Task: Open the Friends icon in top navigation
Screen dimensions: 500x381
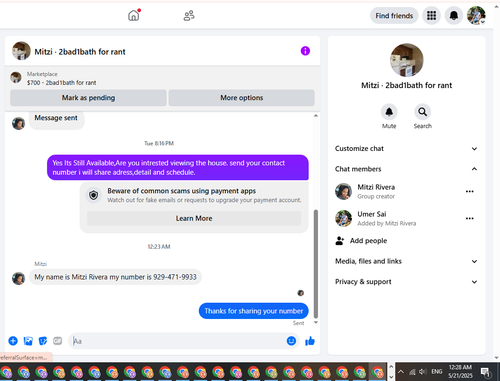Action: (x=189, y=16)
